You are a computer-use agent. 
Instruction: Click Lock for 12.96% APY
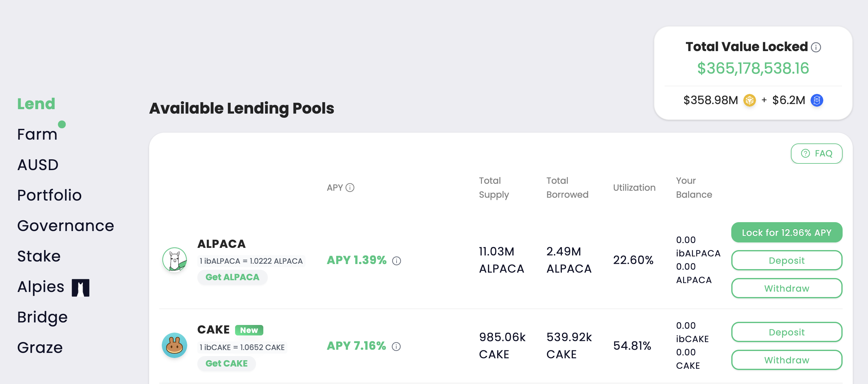click(786, 232)
